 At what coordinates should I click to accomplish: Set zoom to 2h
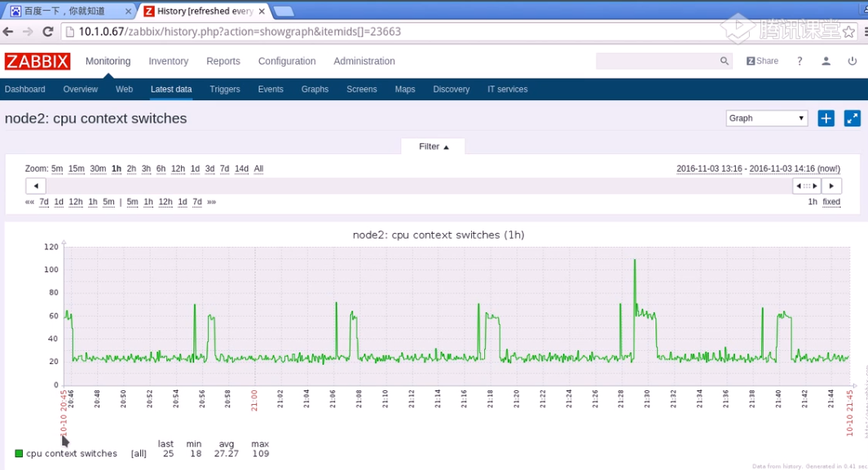point(131,169)
